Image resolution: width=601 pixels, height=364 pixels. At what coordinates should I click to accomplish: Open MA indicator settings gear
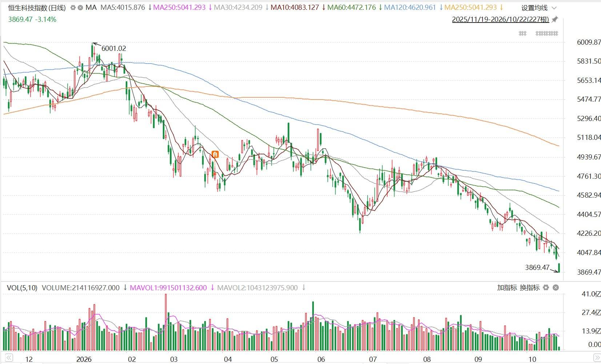pyautogui.click(x=73, y=8)
